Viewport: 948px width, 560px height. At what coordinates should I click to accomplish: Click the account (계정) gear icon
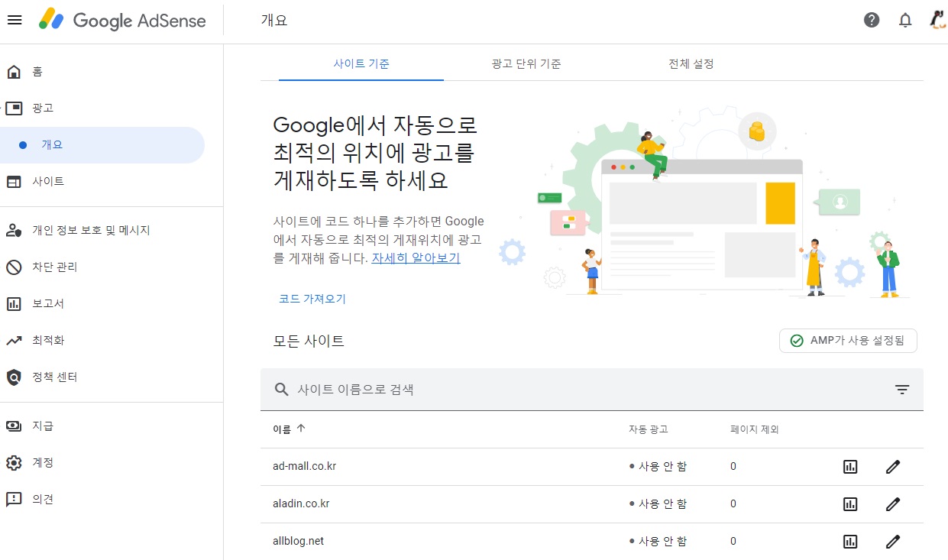tap(14, 463)
